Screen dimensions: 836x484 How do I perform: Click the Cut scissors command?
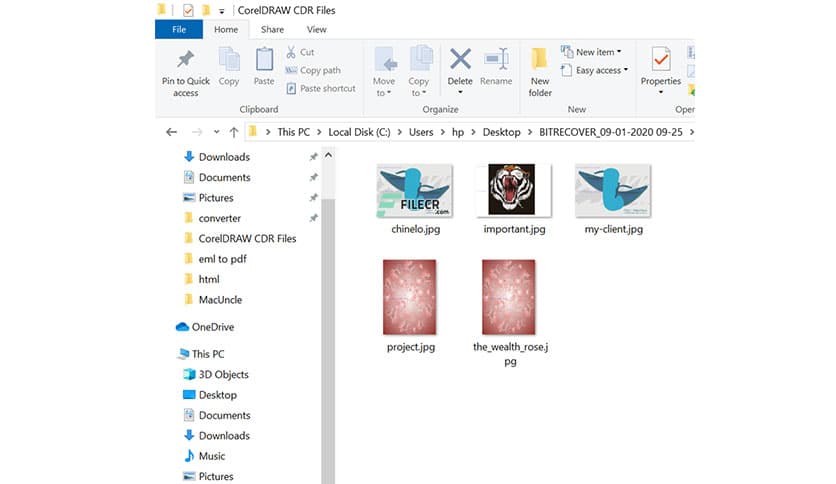[x=300, y=52]
